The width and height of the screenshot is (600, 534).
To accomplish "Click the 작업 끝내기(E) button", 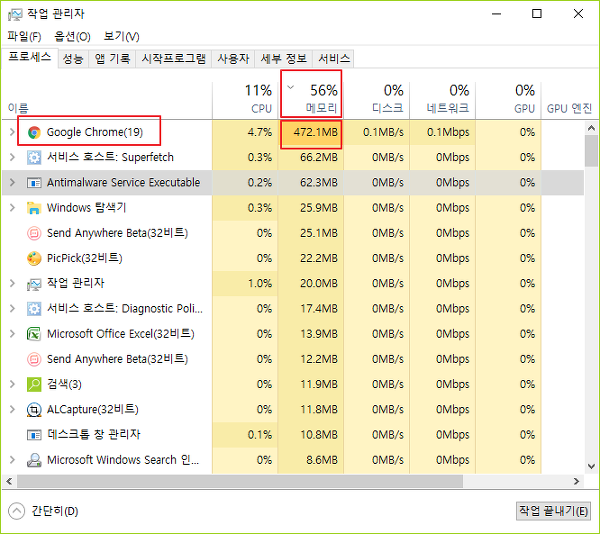I will point(553,511).
